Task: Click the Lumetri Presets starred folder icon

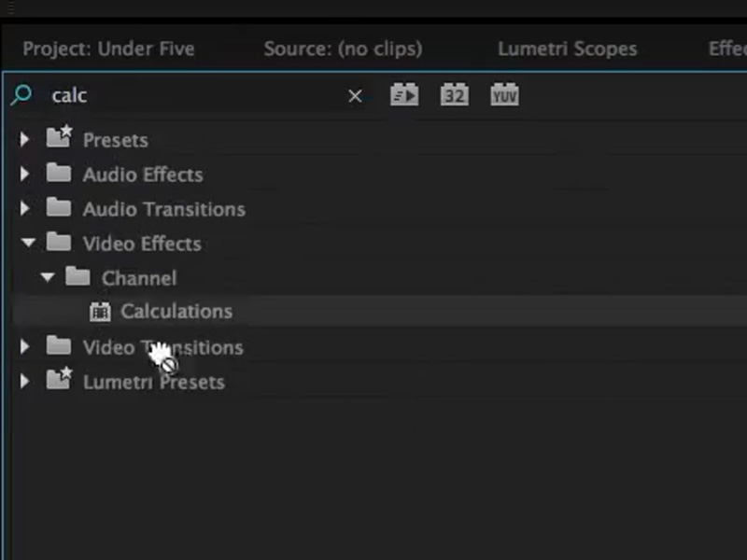Action: (x=59, y=379)
